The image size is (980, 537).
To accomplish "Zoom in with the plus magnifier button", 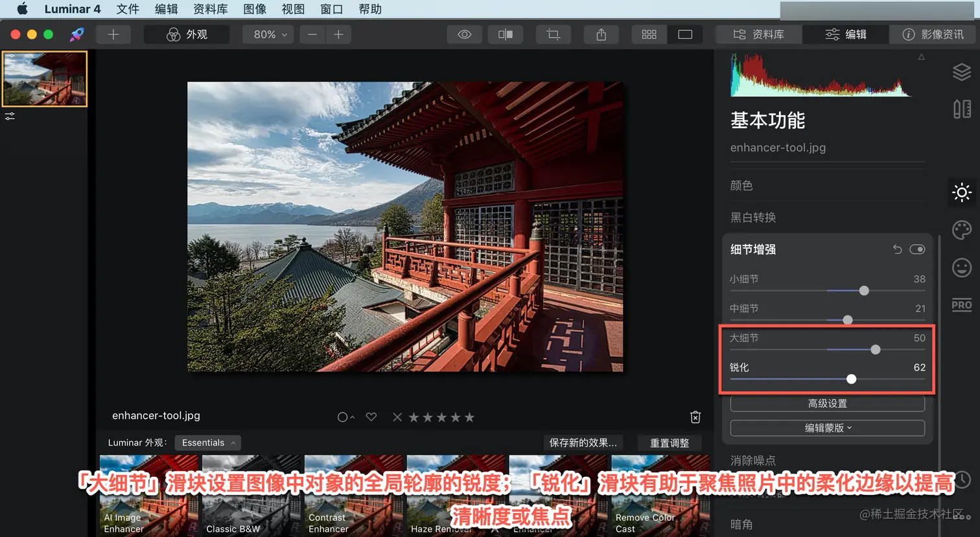I will tap(338, 34).
